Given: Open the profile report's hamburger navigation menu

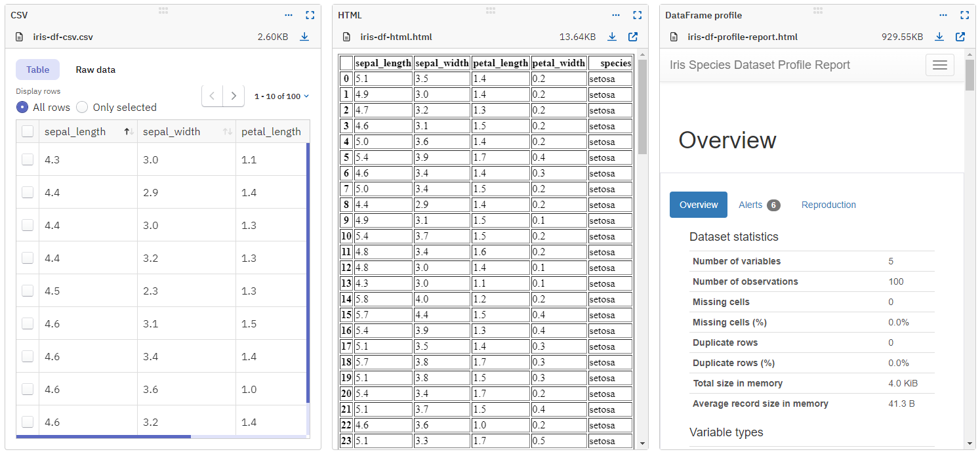Looking at the screenshot, I should pyautogui.click(x=939, y=64).
